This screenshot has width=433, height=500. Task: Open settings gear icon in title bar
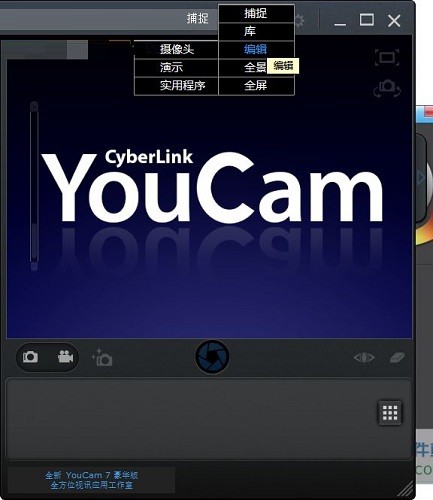pos(299,21)
